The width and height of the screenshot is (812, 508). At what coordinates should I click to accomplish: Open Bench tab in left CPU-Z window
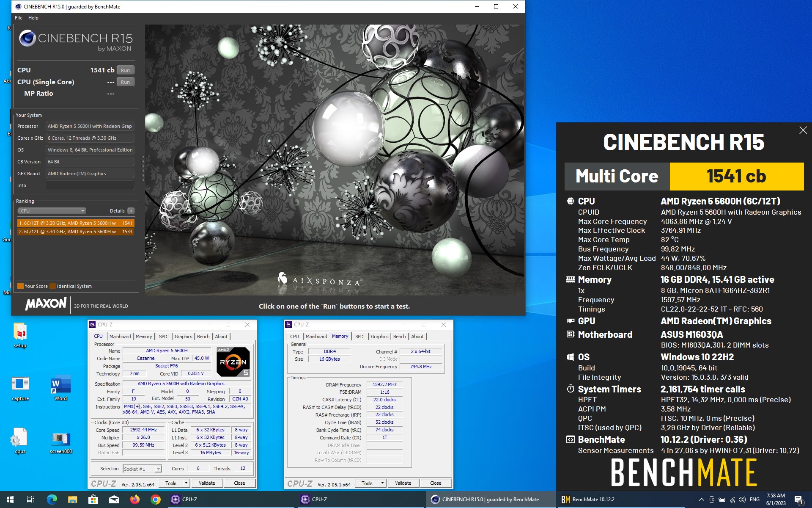(203, 337)
